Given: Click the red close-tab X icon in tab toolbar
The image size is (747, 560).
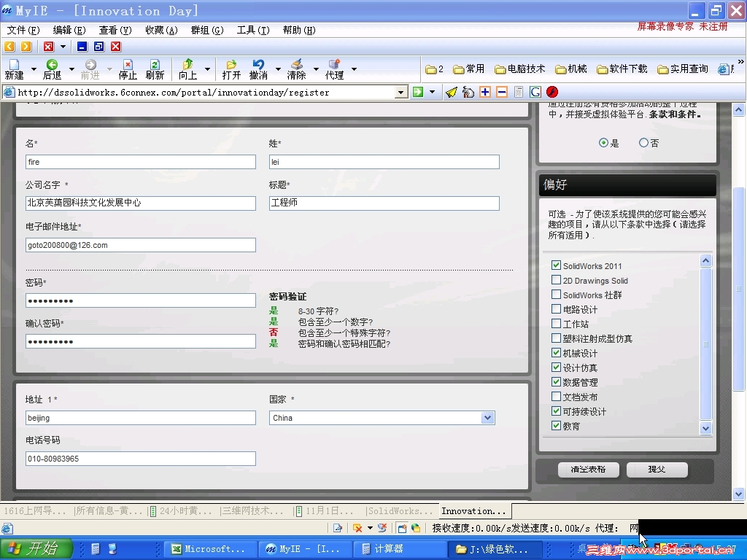Looking at the screenshot, I should 49,46.
